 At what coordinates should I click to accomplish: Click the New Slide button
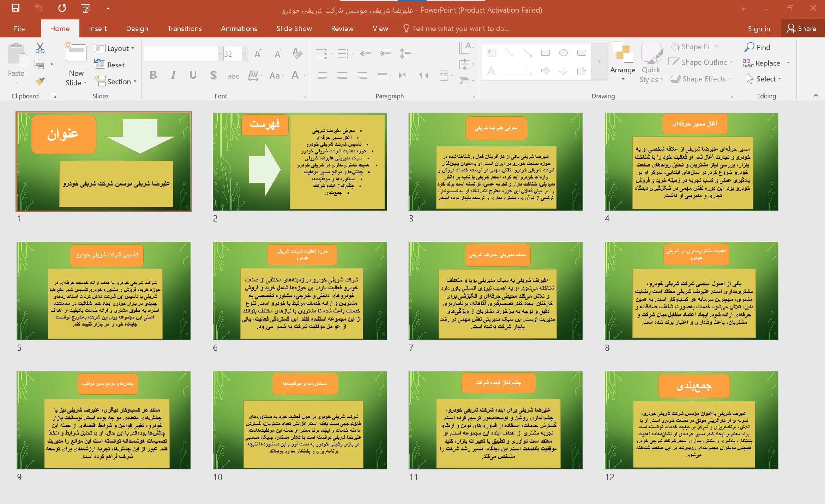pos(76,63)
